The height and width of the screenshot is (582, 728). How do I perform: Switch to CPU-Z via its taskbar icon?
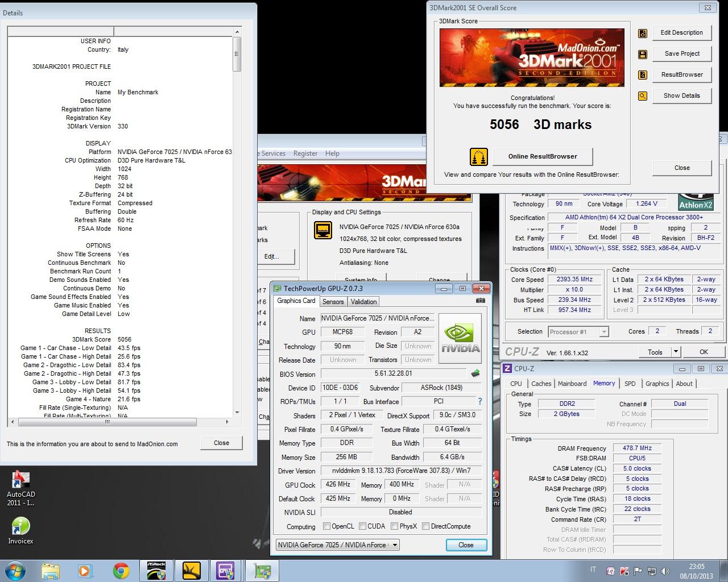[226, 571]
